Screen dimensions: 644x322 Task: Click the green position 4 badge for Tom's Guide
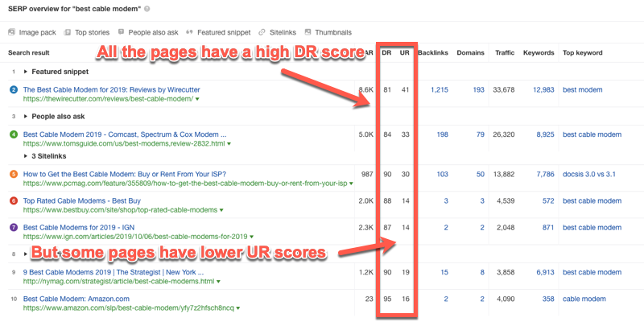(13, 134)
